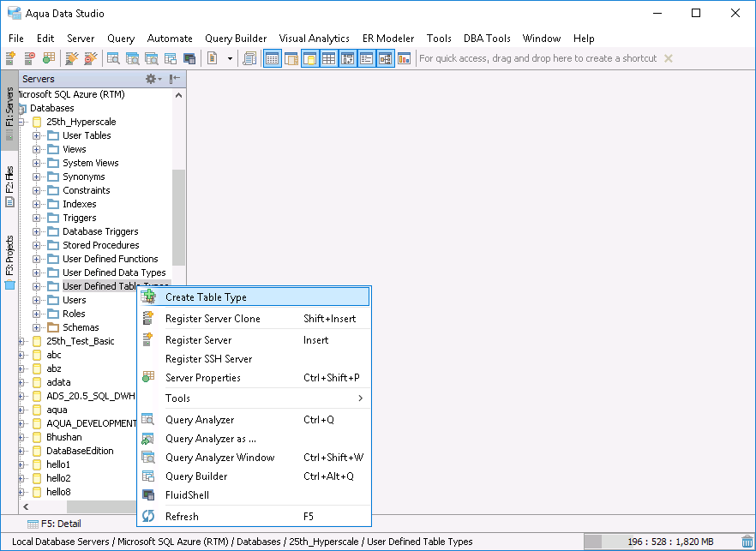Expand the Roles tree node
The width and height of the screenshot is (756, 551).
tap(36, 314)
